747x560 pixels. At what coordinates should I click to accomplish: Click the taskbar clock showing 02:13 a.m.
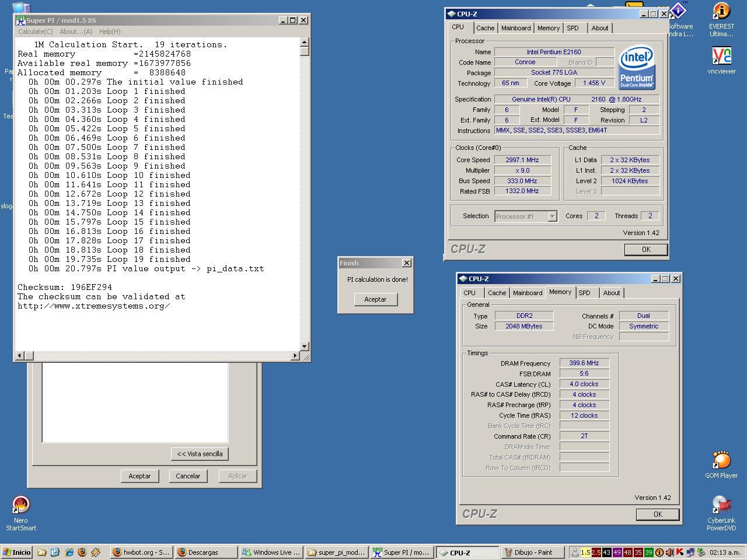click(x=725, y=552)
